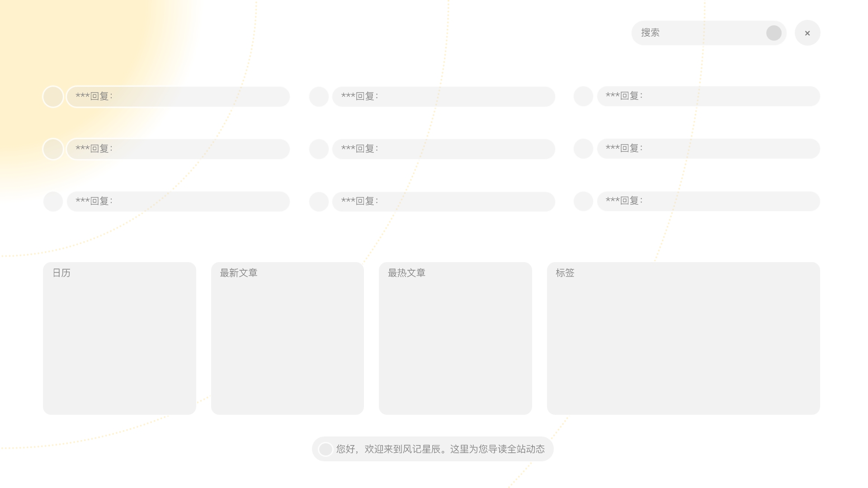Open the top-middle ***回复 comment bar

click(x=443, y=97)
